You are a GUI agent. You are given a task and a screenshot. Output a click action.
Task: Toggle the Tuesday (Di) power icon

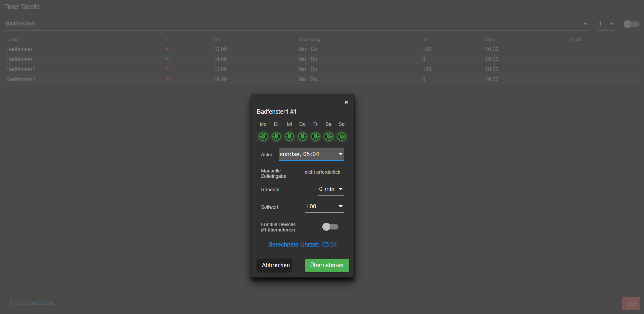pos(276,137)
